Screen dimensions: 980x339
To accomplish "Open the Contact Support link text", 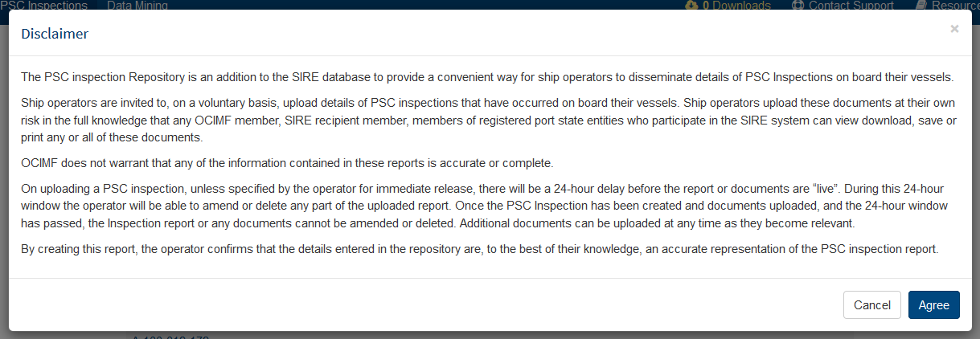I will pos(851,5).
